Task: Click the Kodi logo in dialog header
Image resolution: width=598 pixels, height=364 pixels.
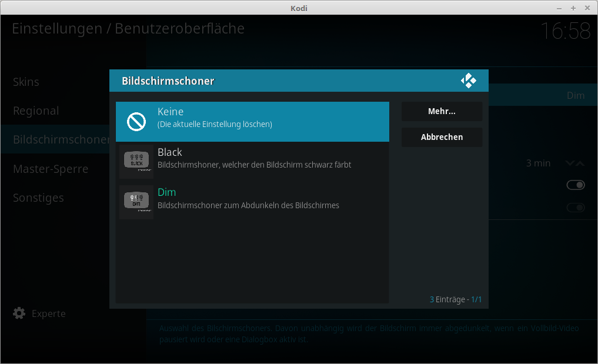Action: tap(468, 81)
